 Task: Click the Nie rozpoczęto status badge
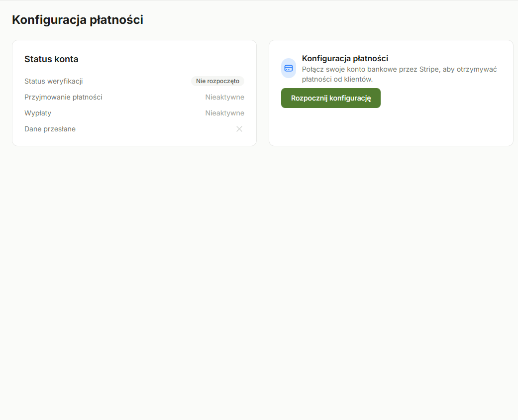[x=217, y=81]
